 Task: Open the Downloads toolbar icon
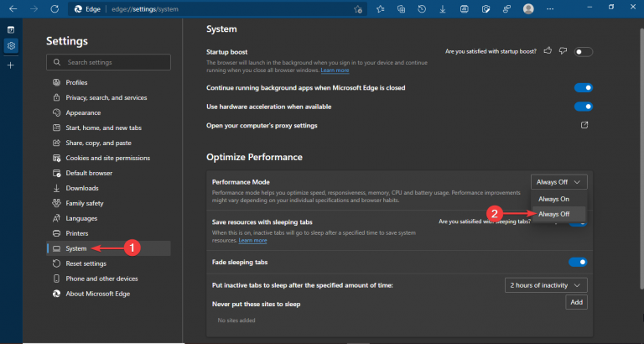tap(443, 9)
